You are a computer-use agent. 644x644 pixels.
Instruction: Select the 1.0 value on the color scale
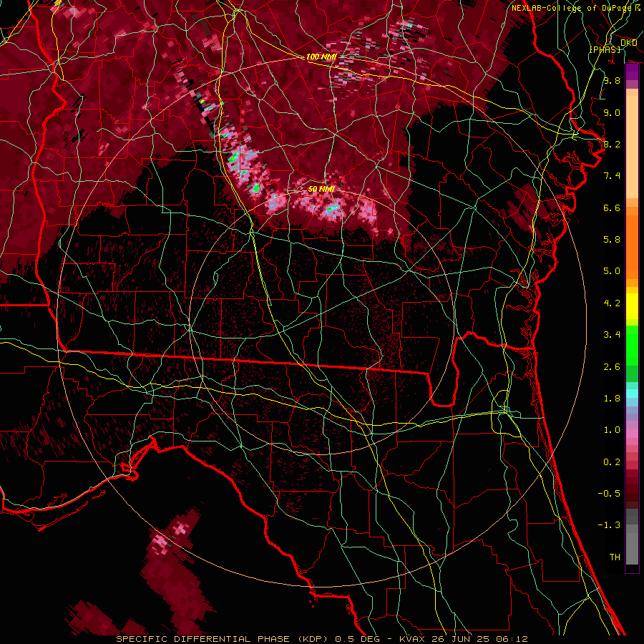tap(612, 430)
